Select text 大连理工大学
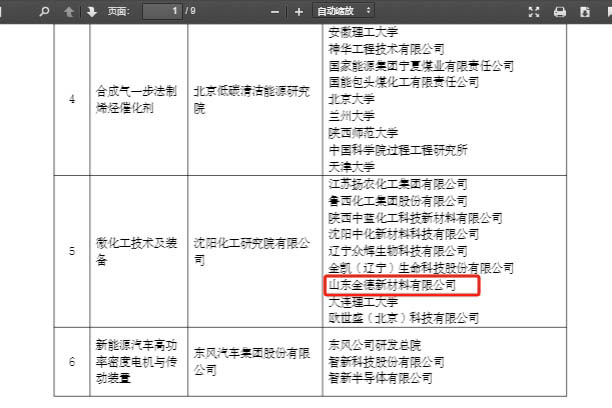This screenshot has height=408, width=612. [x=363, y=302]
